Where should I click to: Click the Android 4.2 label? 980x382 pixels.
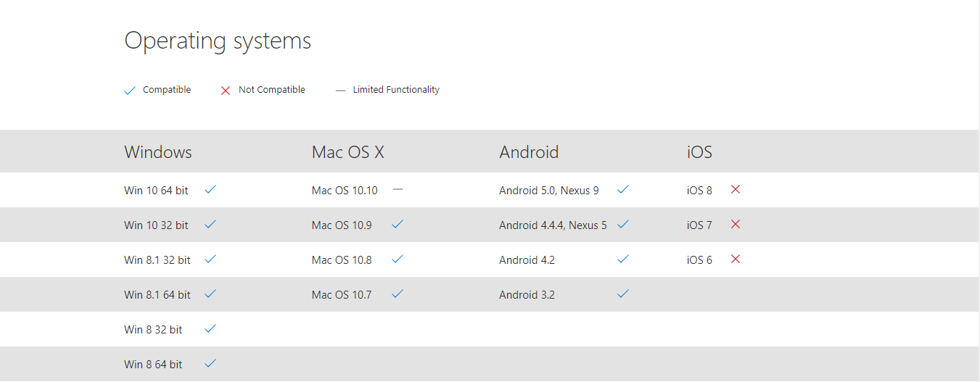[527, 259]
